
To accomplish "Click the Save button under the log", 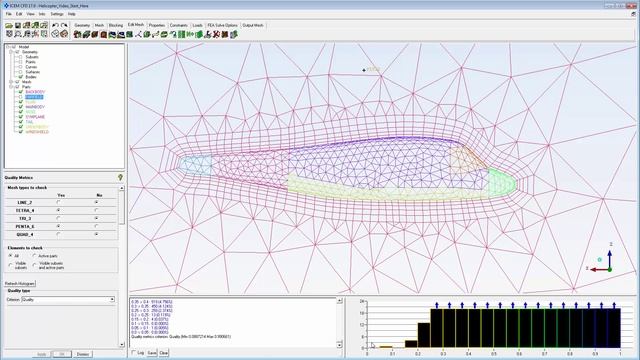I will [x=152, y=353].
